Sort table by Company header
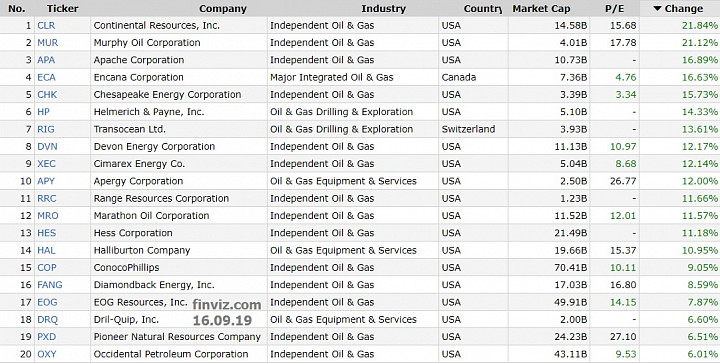The height and width of the screenshot is (364, 720). click(223, 9)
